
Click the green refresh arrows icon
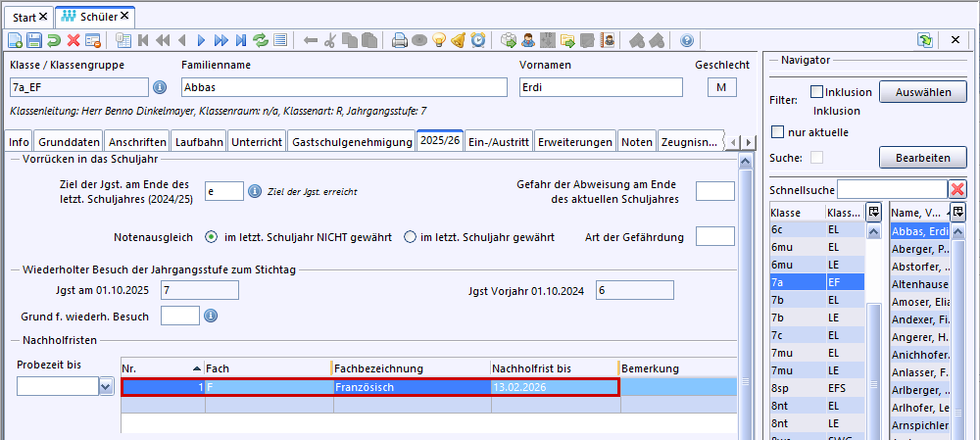[x=261, y=40]
